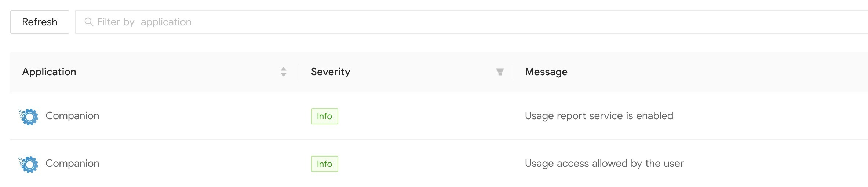This screenshot has width=868, height=187.
Task: Click the descending sort caret for Application
Action: pos(283,74)
